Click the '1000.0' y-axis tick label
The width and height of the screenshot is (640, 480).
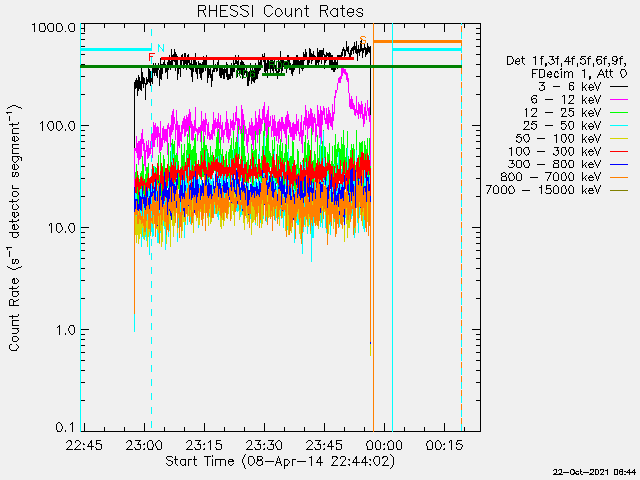[x=53, y=28]
